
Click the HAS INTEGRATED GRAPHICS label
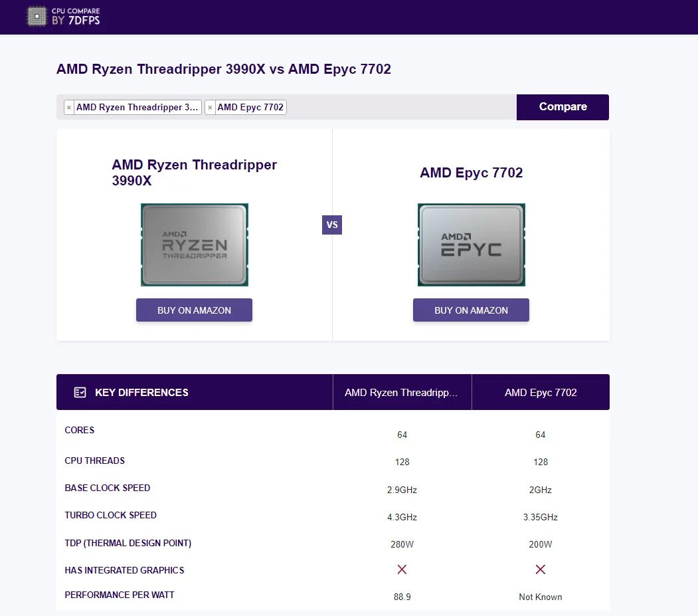[x=124, y=570]
